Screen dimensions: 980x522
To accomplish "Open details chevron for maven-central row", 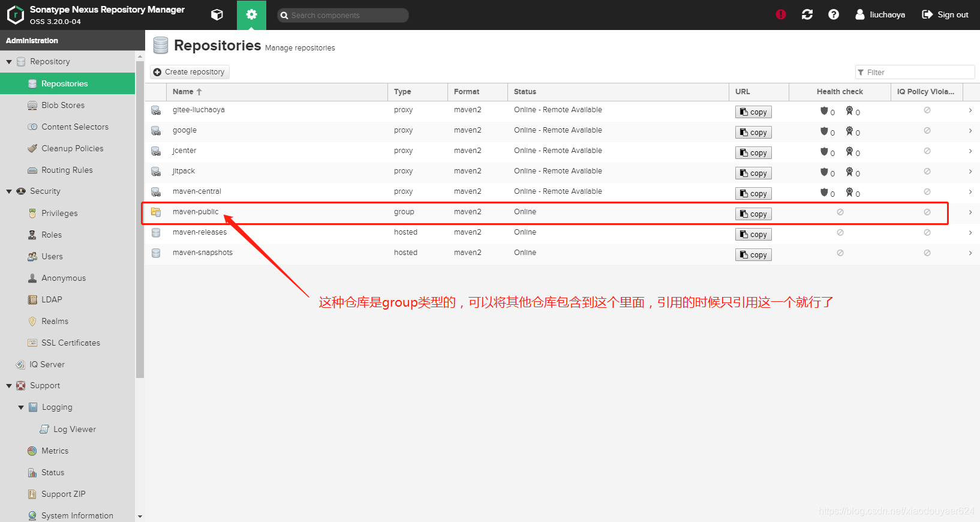I will [x=970, y=192].
